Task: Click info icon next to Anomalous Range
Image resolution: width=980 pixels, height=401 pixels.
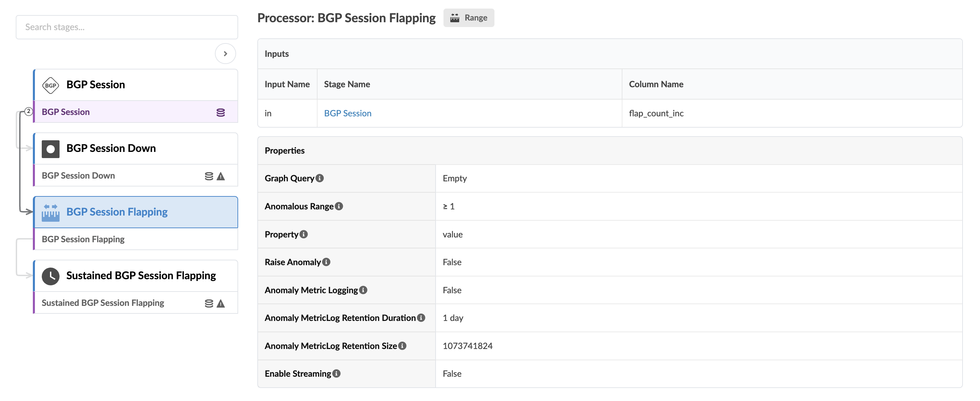Action: click(339, 206)
